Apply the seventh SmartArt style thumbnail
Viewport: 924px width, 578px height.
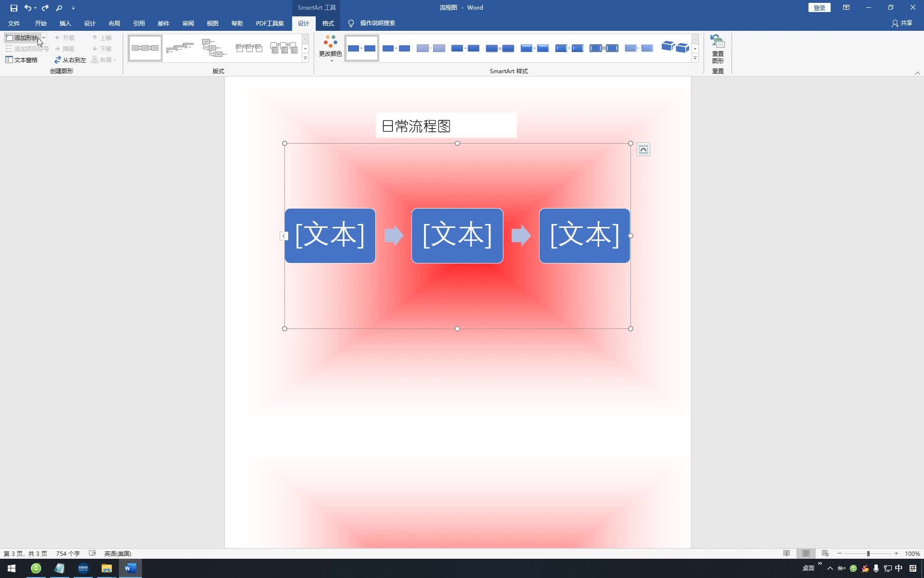(570, 48)
